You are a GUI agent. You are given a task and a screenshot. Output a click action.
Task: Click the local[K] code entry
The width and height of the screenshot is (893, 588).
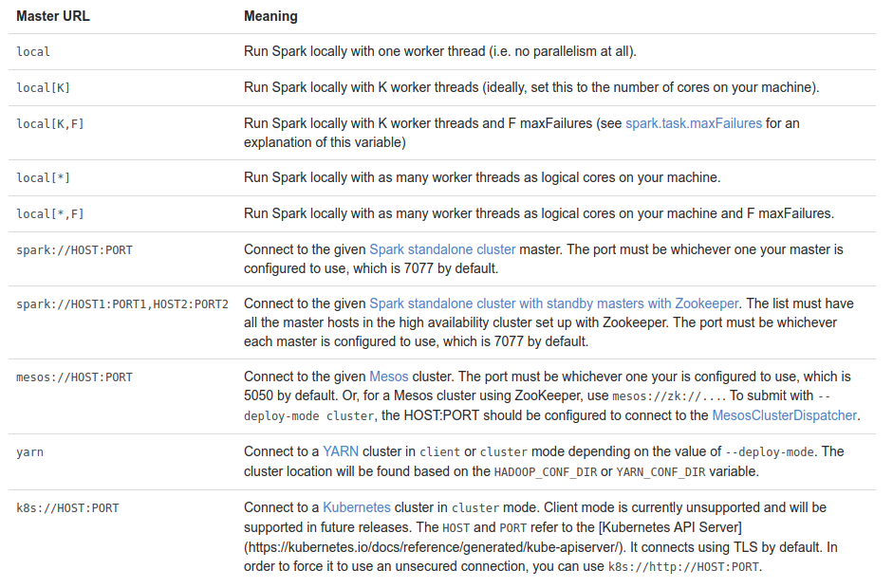pos(44,87)
